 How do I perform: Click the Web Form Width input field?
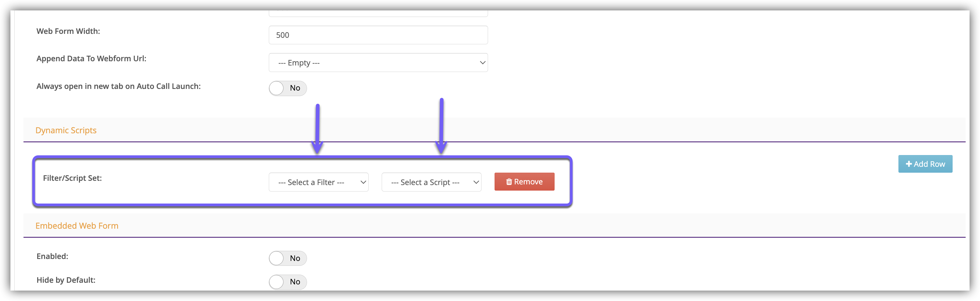click(x=378, y=35)
